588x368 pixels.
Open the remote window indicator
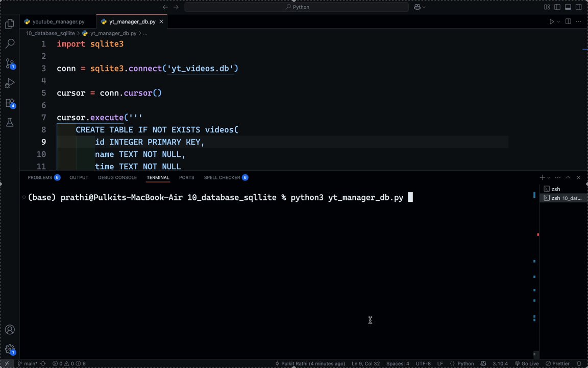(7, 363)
